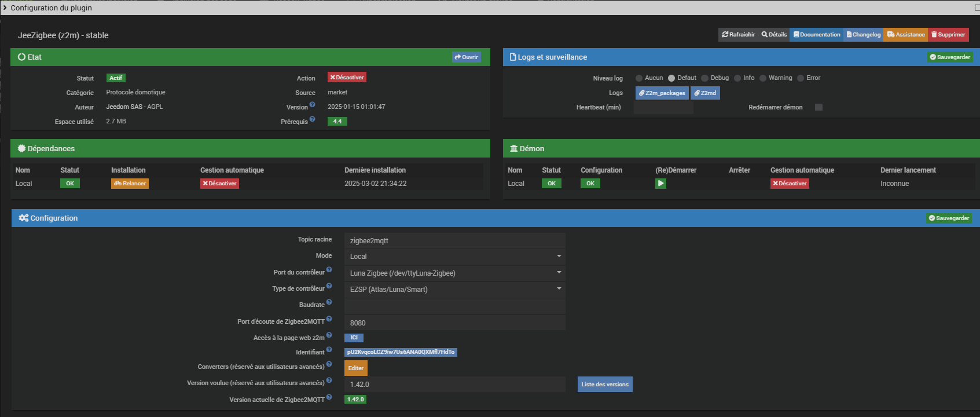The width and height of the screenshot is (980, 417).
Task: Click the Démon institution icon
Action: tap(514, 149)
